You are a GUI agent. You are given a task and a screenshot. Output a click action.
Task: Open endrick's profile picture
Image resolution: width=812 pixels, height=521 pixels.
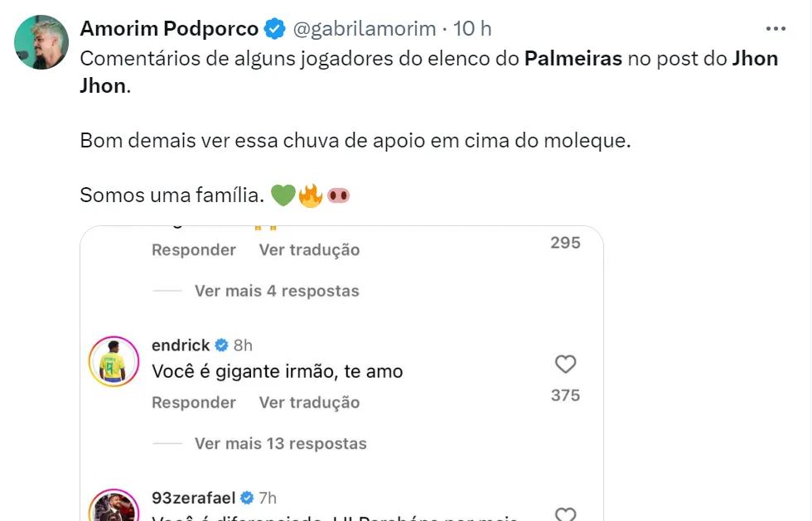[x=113, y=362]
